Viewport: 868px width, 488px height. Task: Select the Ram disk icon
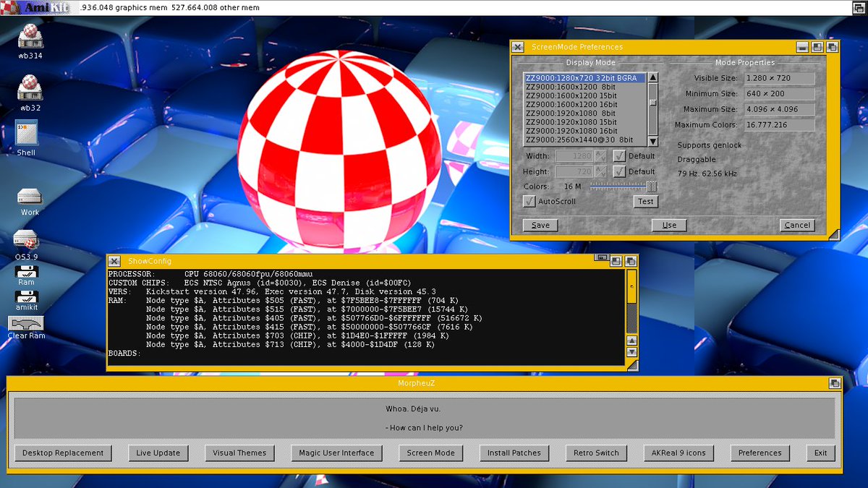(27, 271)
